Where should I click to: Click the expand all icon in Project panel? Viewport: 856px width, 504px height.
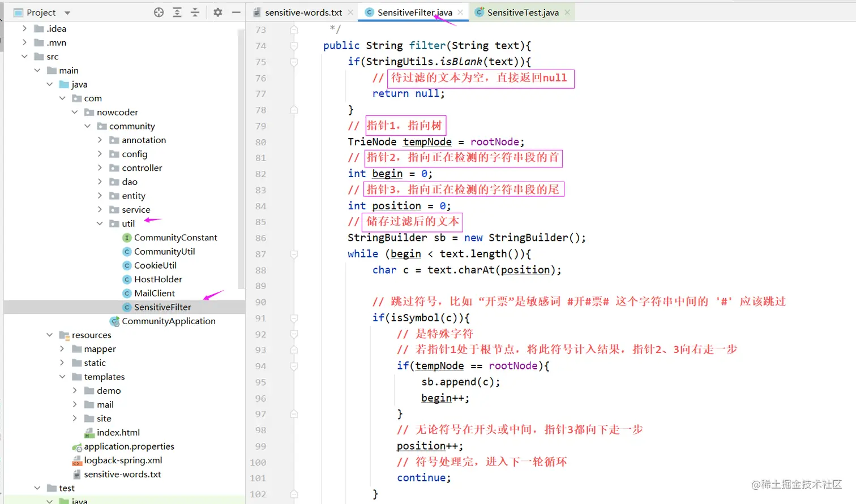[x=177, y=12]
